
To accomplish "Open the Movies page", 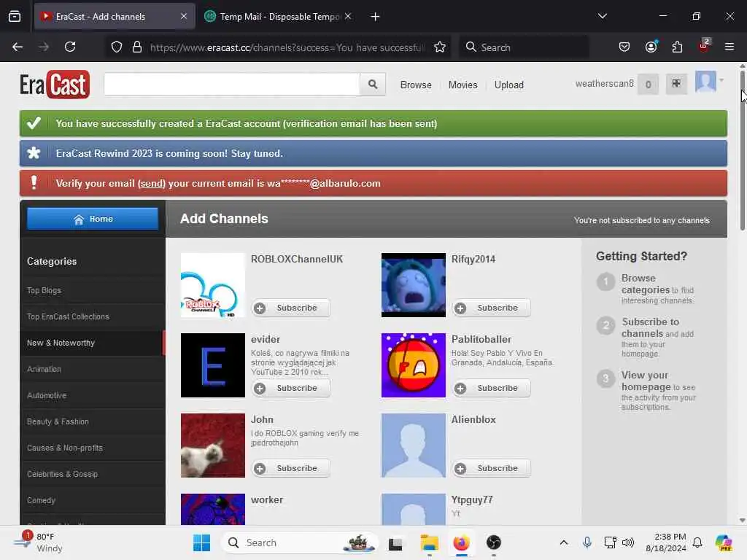I will [x=462, y=85].
